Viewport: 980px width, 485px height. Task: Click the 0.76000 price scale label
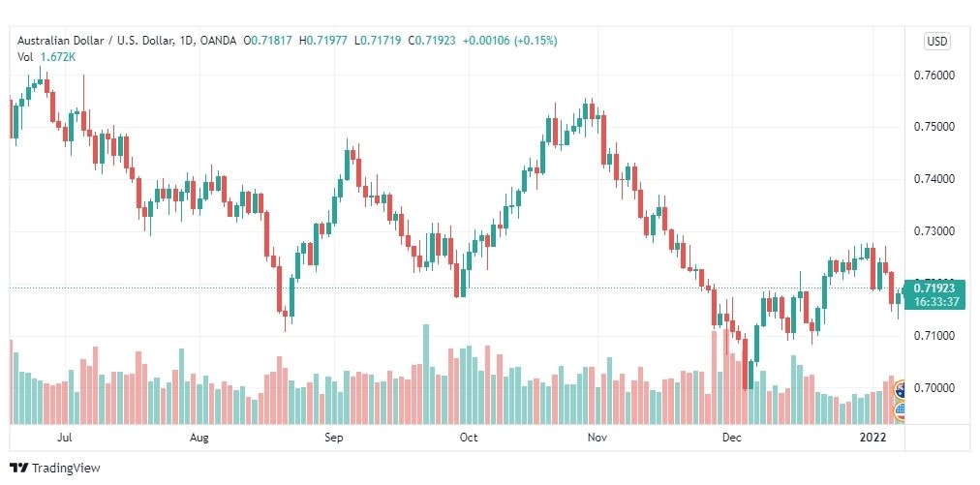tap(934, 75)
